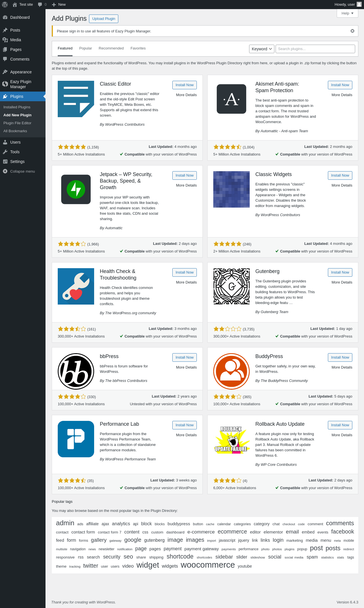The width and height of the screenshot is (364, 608).
Task: Click the Users icon in sidebar
Action: tap(5, 142)
